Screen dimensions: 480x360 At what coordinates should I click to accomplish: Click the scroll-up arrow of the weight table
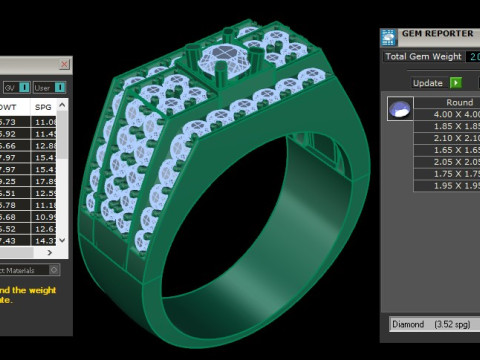62,105
